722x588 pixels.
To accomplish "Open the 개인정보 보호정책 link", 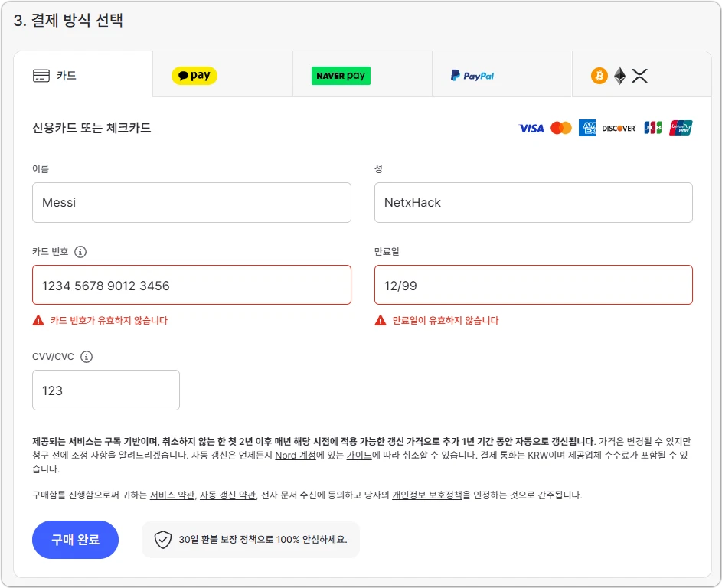I will point(427,495).
